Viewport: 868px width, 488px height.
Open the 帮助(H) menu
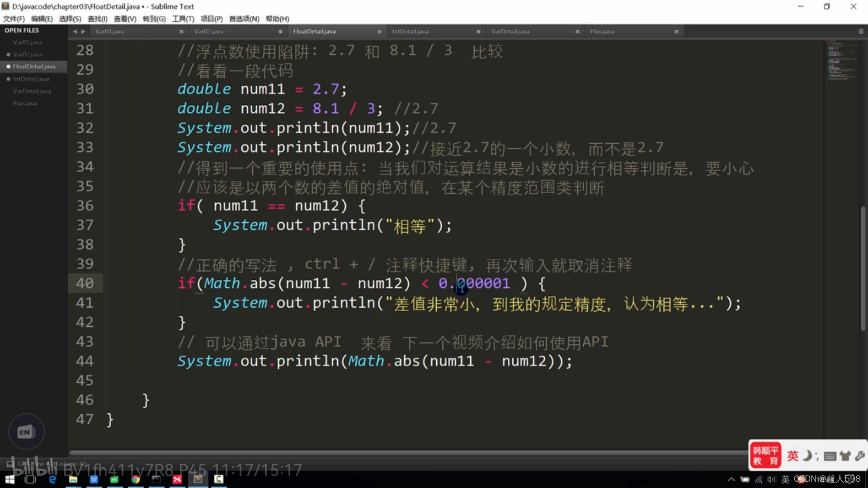pos(277,19)
